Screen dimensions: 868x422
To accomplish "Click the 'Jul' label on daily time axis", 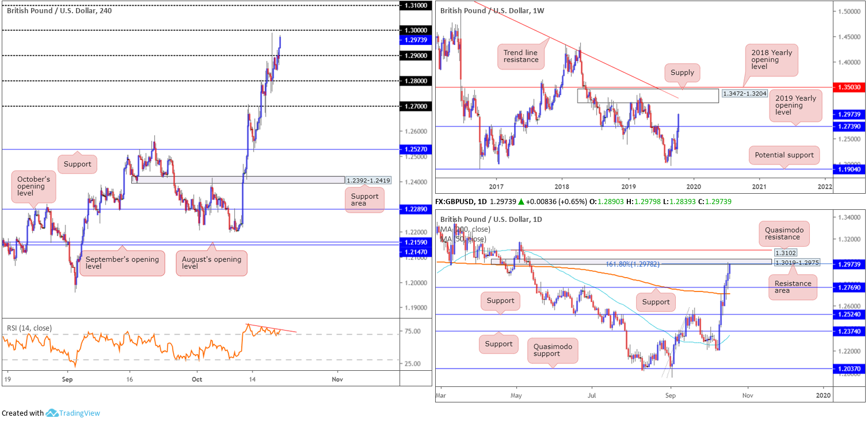I will click(591, 396).
